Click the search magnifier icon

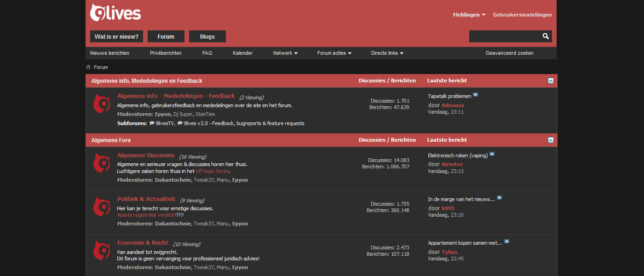(x=546, y=36)
